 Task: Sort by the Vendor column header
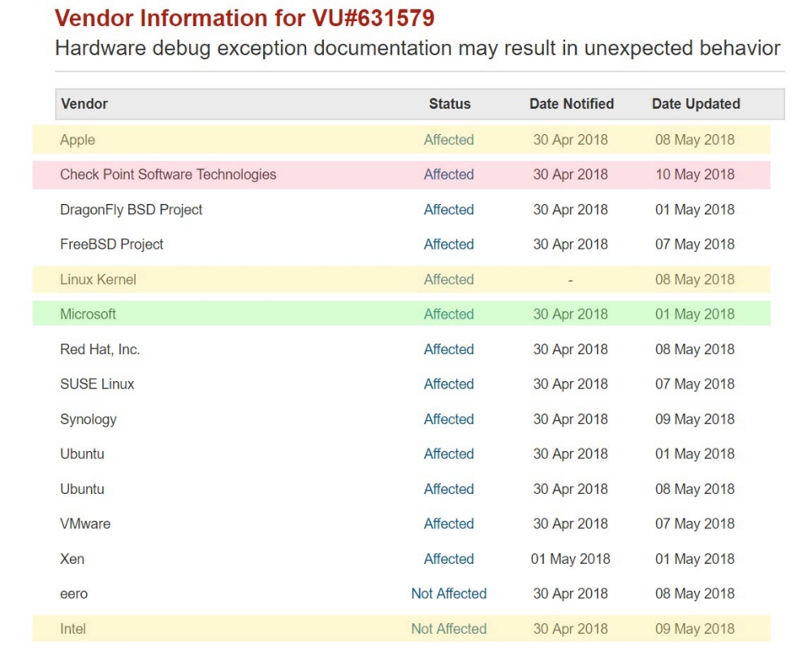84,104
